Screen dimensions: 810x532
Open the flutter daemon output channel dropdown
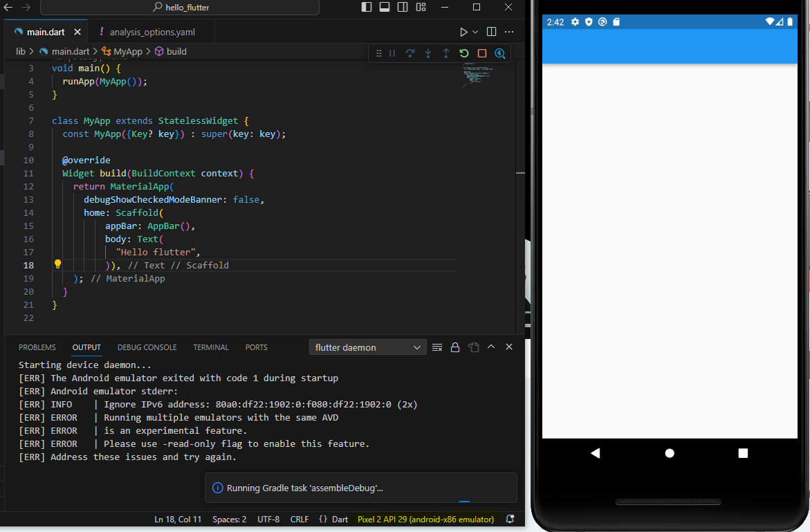[368, 347]
